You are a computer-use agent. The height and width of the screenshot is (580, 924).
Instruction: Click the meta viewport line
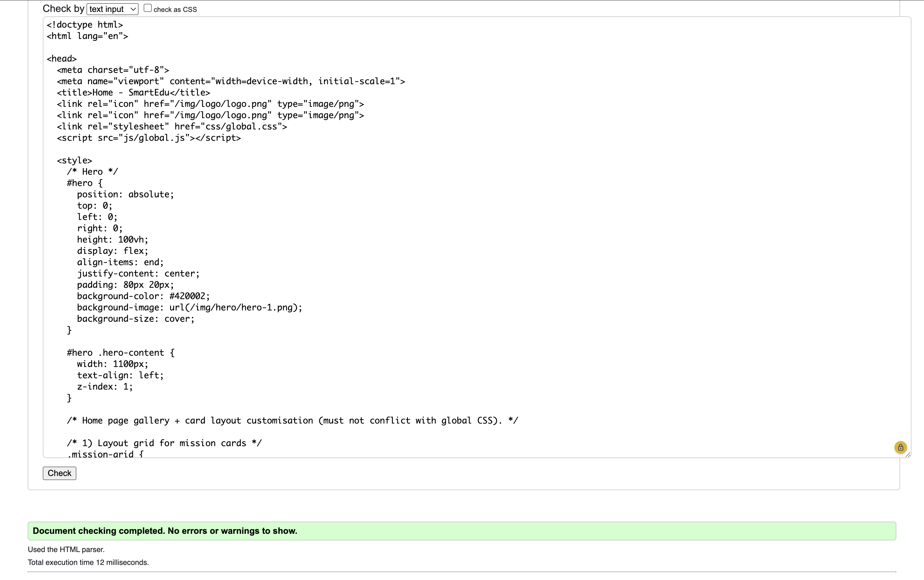coord(231,81)
